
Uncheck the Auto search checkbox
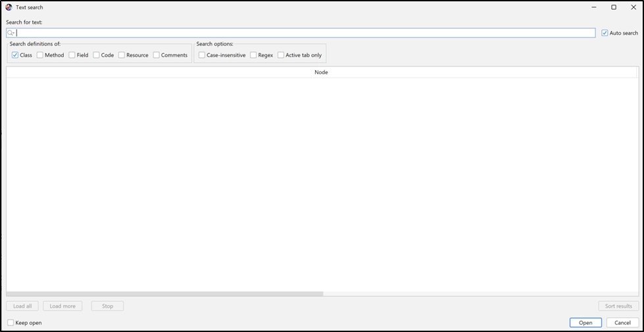tap(605, 33)
